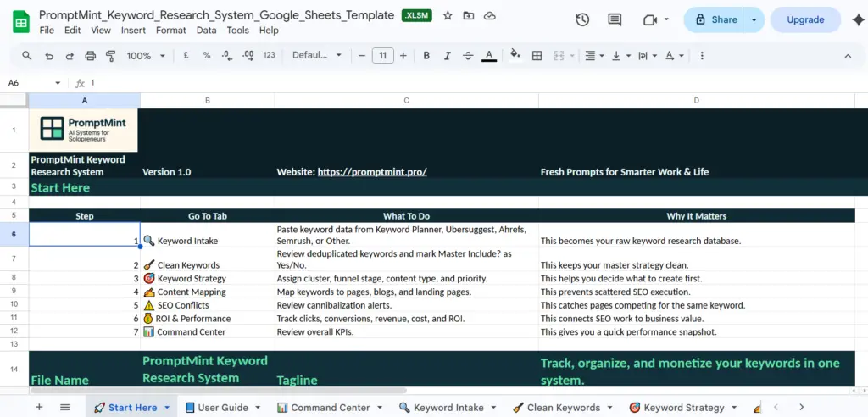Image resolution: width=868 pixels, height=417 pixels.
Task: Start a Meet video call
Action: [x=650, y=20]
